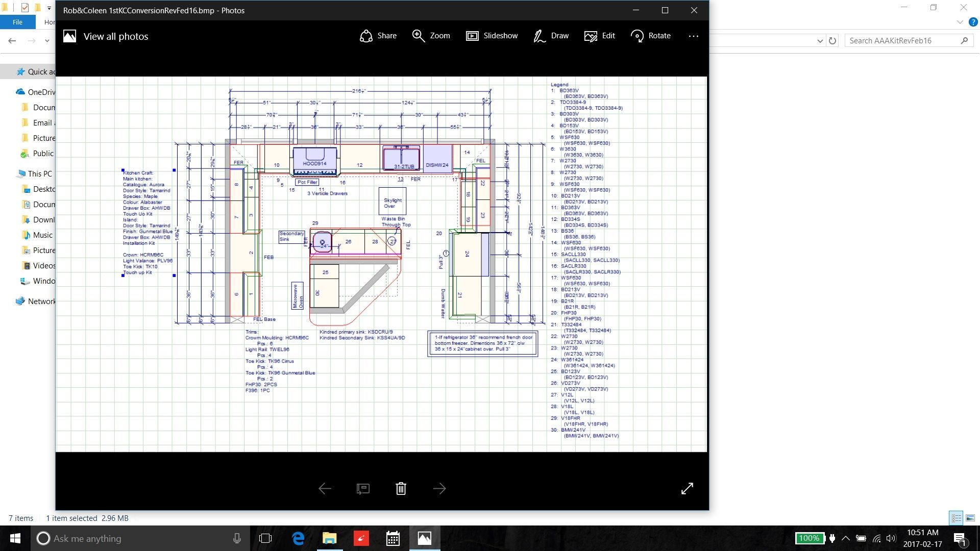The image size is (980, 551).
Task: Open the File tab in Explorer
Action: point(17,22)
